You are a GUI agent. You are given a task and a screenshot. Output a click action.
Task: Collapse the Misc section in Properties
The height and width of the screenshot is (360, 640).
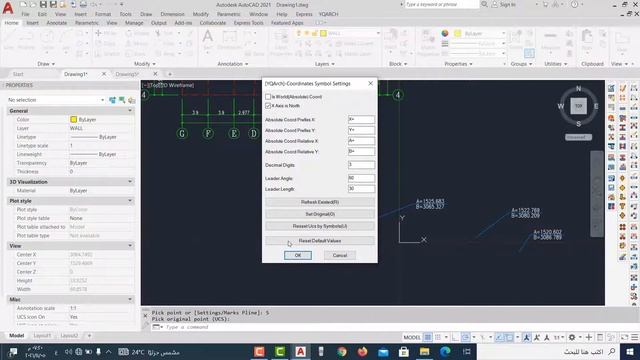[x=130, y=300]
